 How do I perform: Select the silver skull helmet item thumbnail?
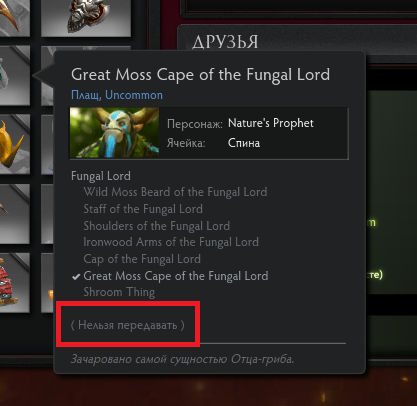pos(86,17)
